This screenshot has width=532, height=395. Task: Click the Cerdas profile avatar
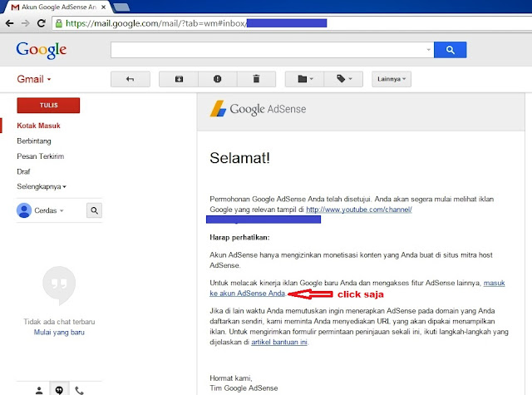tap(24, 210)
